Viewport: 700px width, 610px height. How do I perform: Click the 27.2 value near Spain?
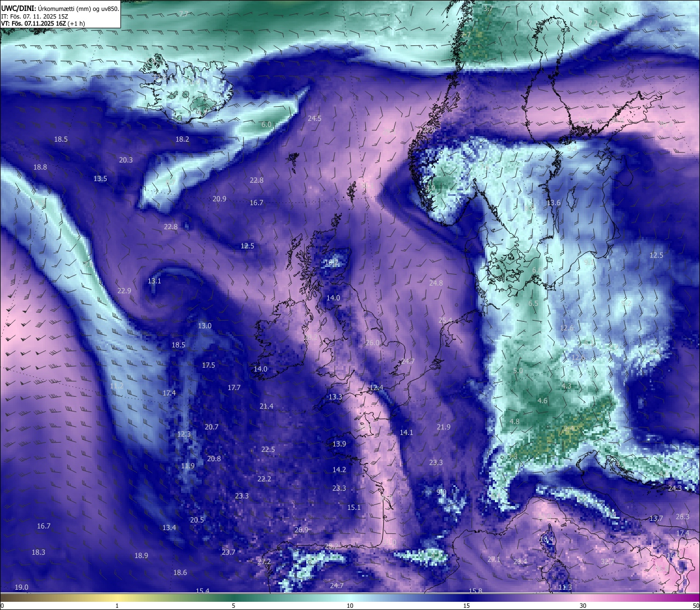pyautogui.click(x=264, y=562)
